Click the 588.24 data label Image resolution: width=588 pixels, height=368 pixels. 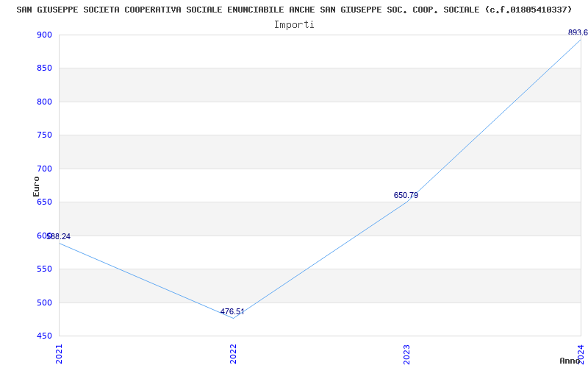[x=59, y=236]
